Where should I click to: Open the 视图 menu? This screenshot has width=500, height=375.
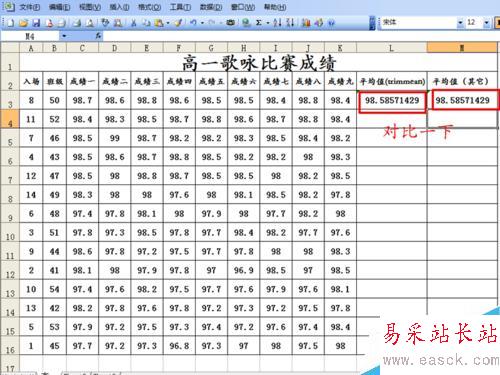[90, 7]
